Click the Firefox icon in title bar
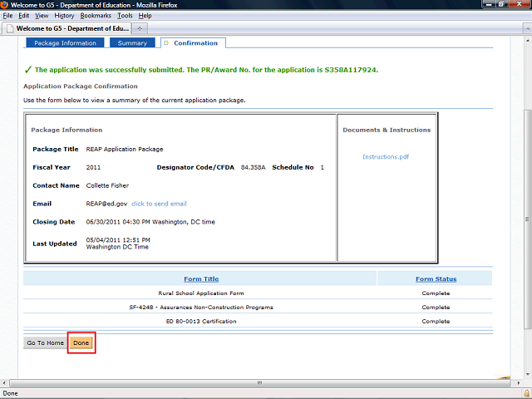The height and width of the screenshot is (399, 532). click(4, 5)
